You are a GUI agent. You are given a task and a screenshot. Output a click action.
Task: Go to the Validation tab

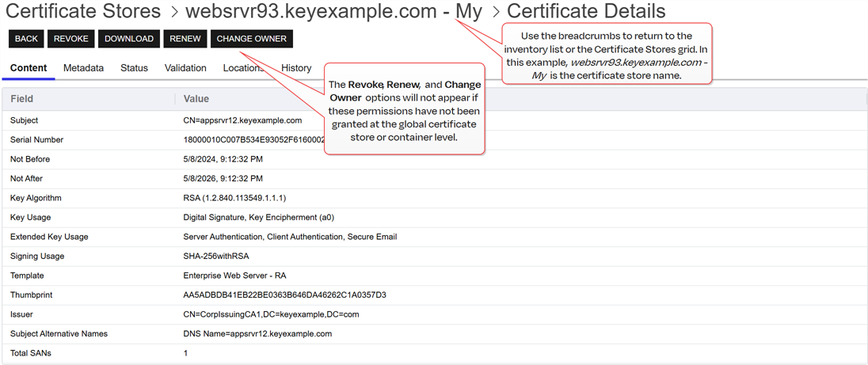(x=185, y=68)
